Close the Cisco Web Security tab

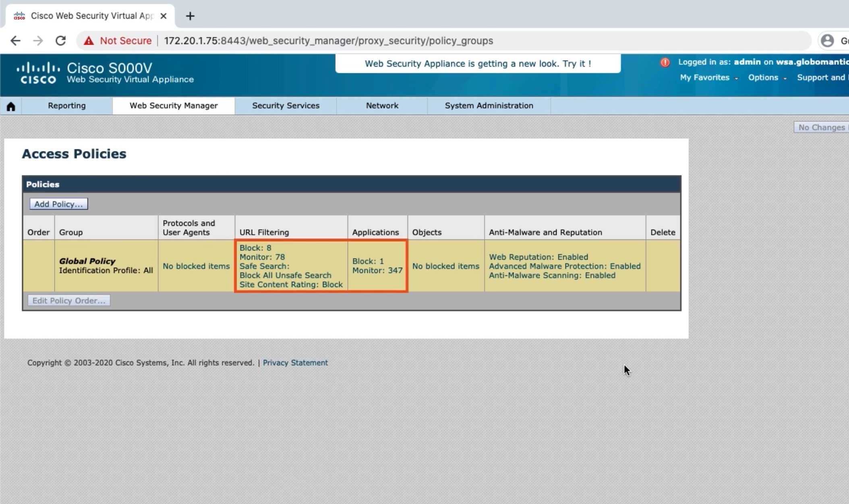[x=163, y=16]
